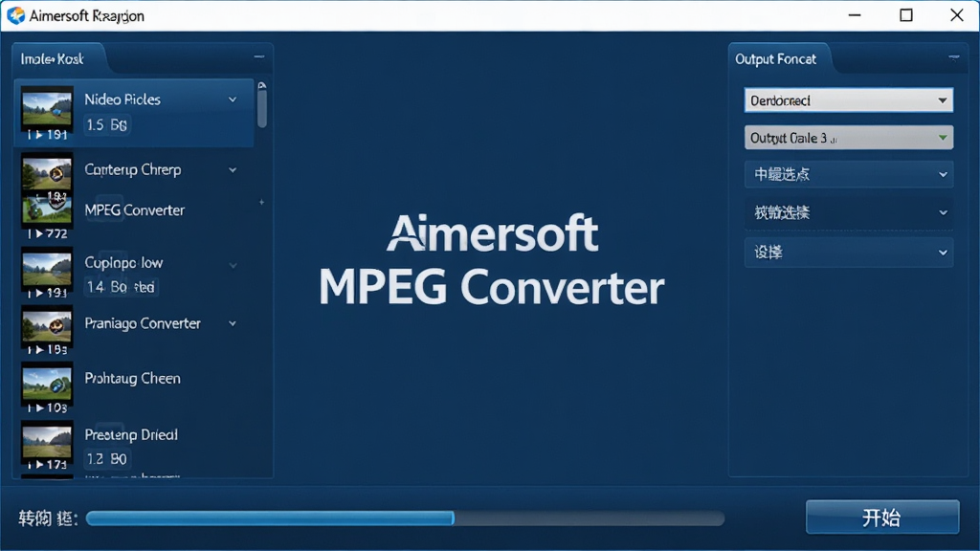The height and width of the screenshot is (551, 980).
Task: Expand the Conterup Chrerp item chevron
Action: pyautogui.click(x=233, y=170)
